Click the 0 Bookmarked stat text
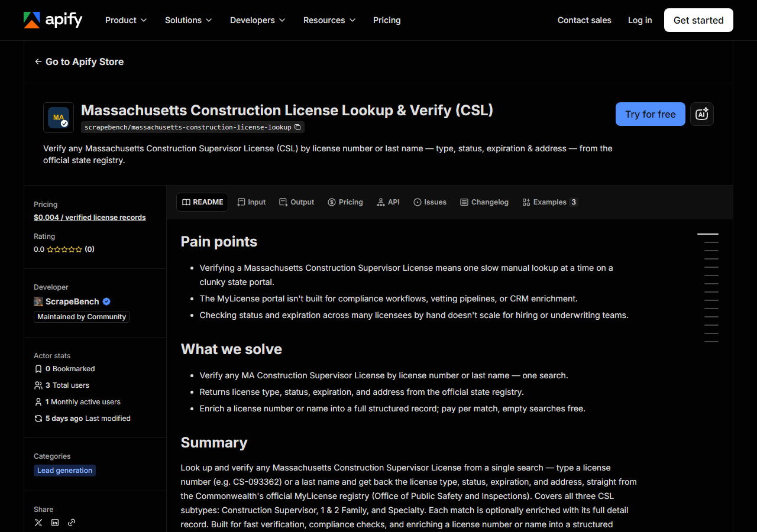This screenshot has width=757, height=532. pyautogui.click(x=70, y=369)
